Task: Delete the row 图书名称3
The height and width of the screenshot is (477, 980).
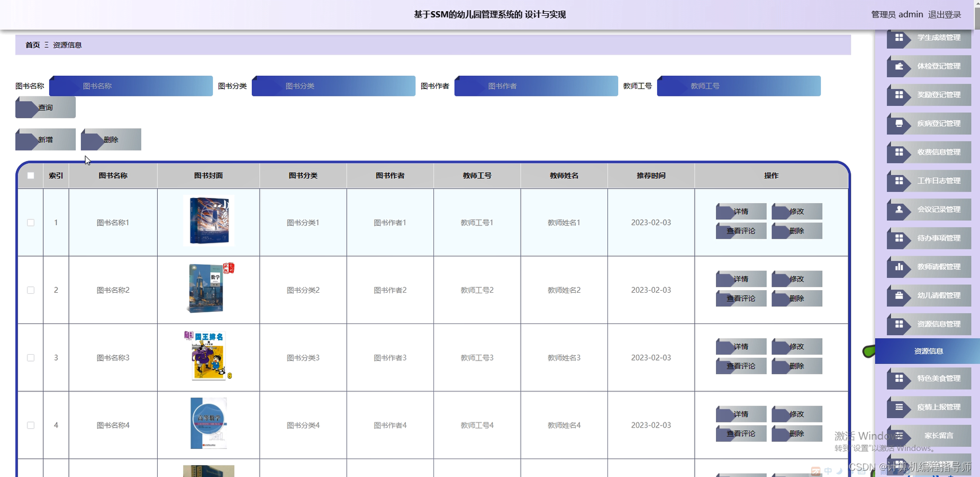Action: point(797,366)
